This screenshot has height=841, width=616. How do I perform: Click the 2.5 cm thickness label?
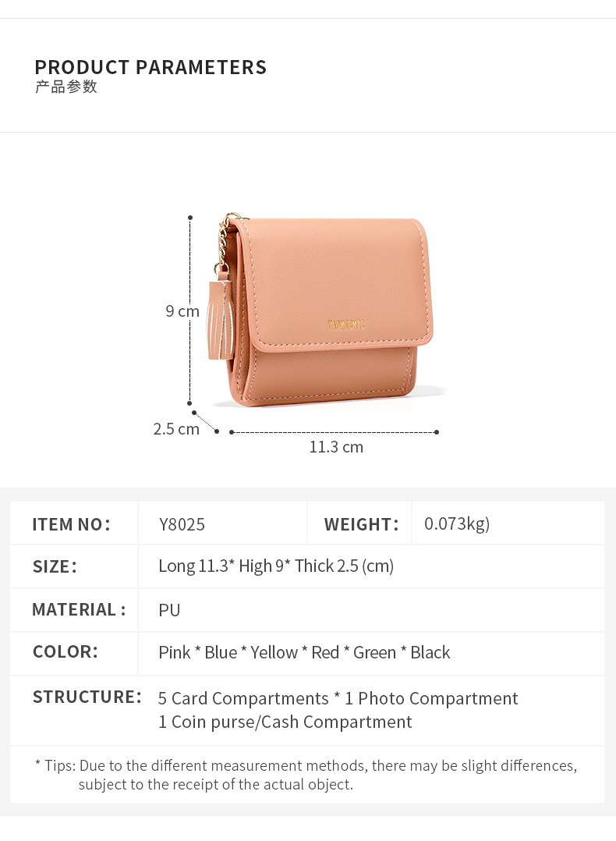tap(176, 429)
